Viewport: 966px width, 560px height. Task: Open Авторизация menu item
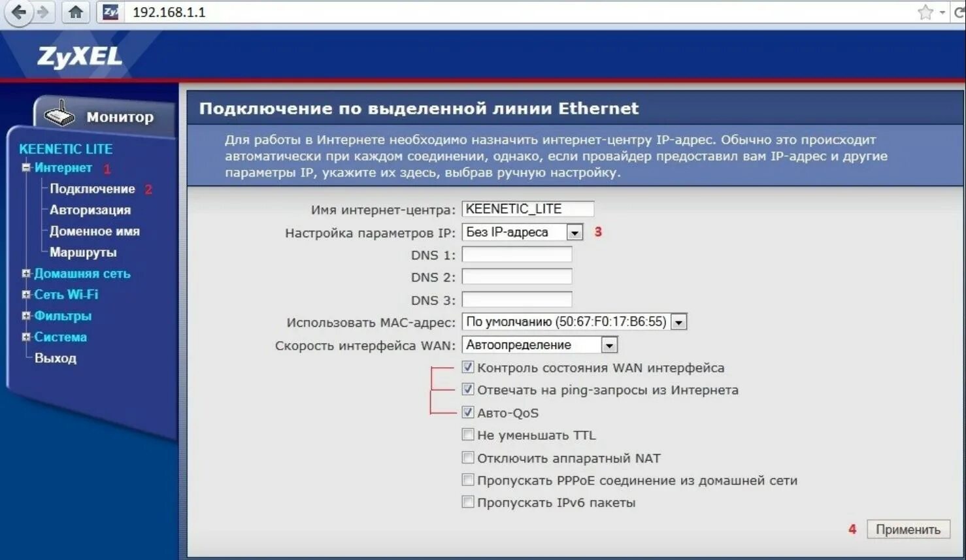90,210
